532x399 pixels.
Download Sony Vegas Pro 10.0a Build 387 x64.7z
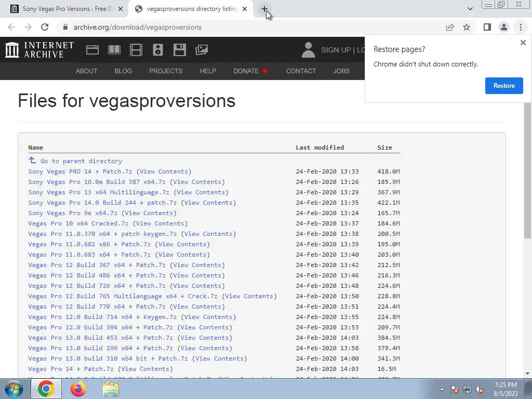click(x=97, y=182)
